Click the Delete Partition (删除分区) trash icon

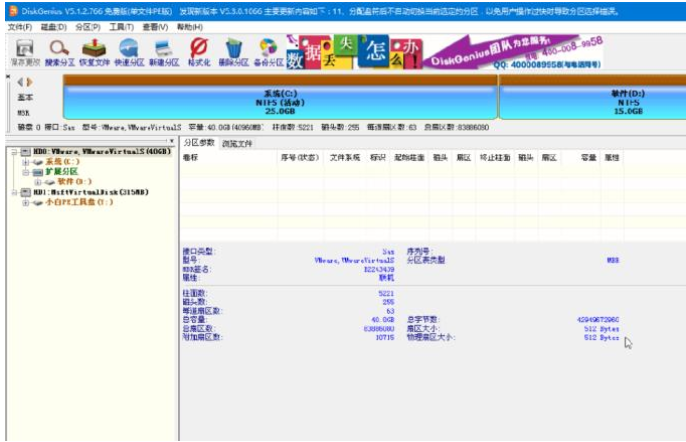point(234,53)
